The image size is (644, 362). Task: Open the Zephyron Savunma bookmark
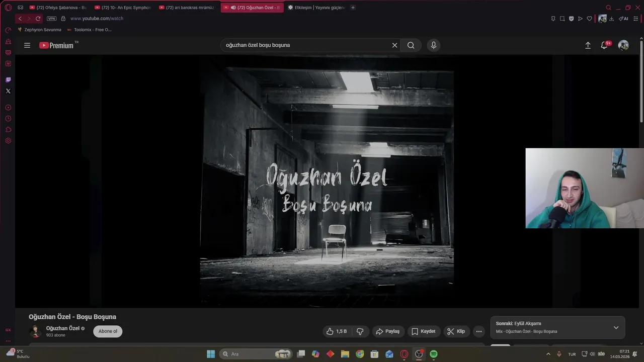click(39, 30)
